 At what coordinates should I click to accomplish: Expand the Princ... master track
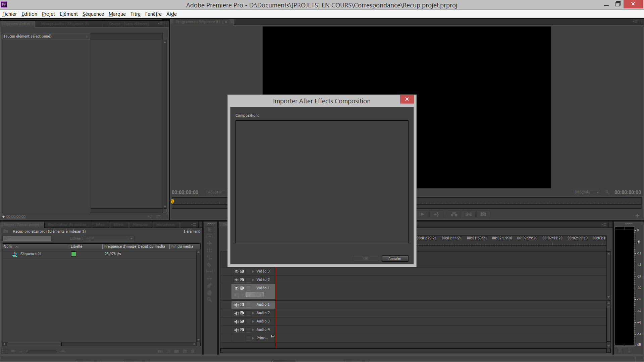click(x=253, y=338)
